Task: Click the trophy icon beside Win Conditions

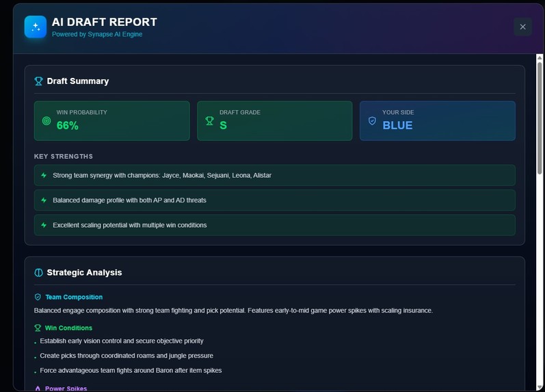Action: (x=38, y=328)
